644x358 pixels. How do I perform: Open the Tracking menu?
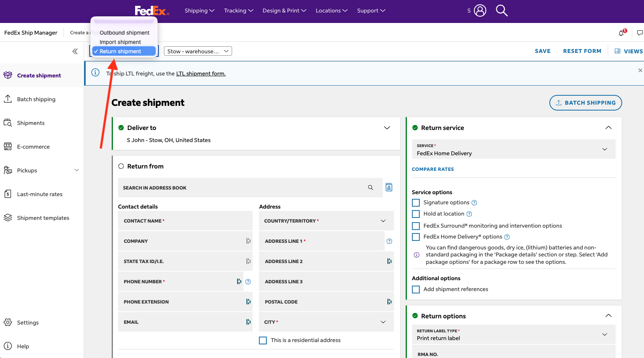tap(239, 11)
